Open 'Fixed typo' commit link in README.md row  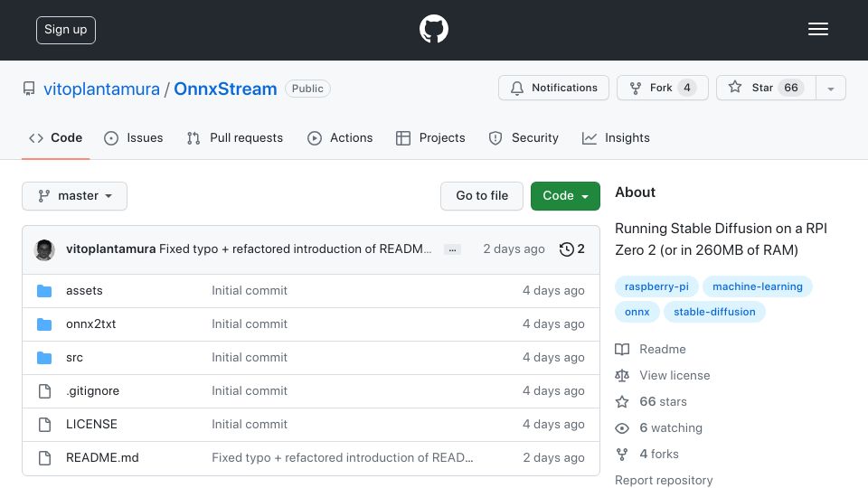[343, 457]
